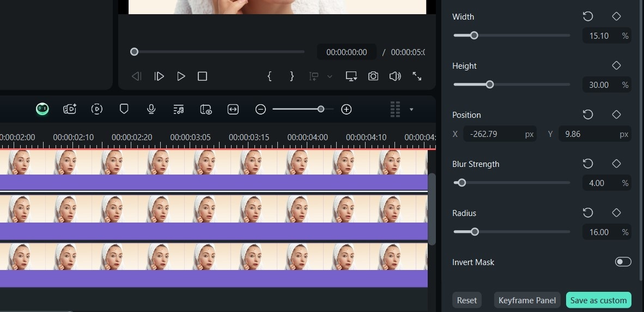Reset the Position values

pyautogui.click(x=588, y=115)
